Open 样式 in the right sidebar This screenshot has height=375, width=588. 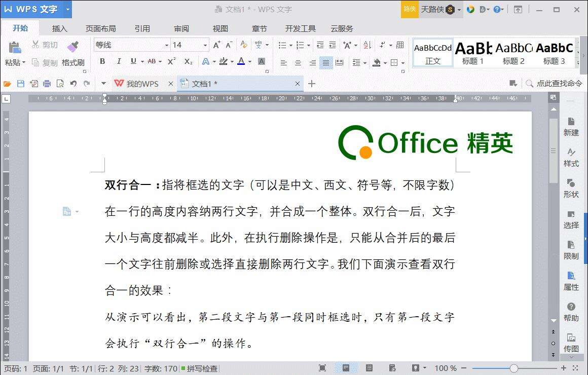(x=571, y=158)
